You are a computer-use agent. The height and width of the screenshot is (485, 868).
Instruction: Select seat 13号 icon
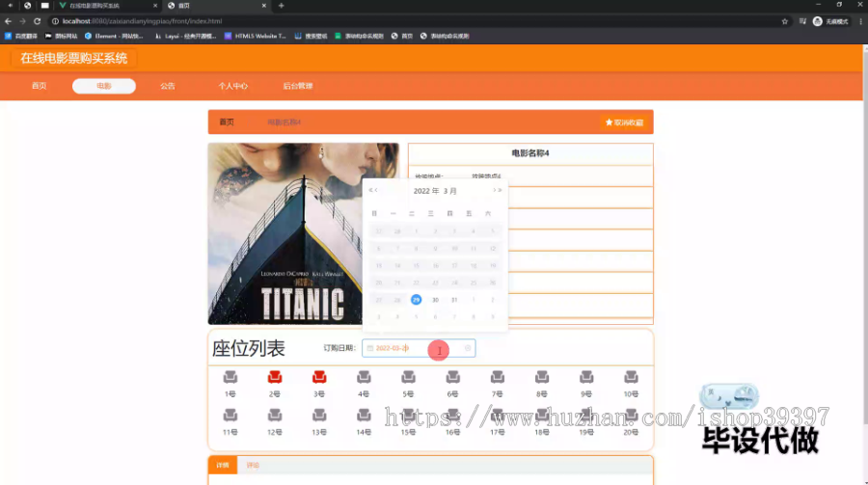(319, 415)
